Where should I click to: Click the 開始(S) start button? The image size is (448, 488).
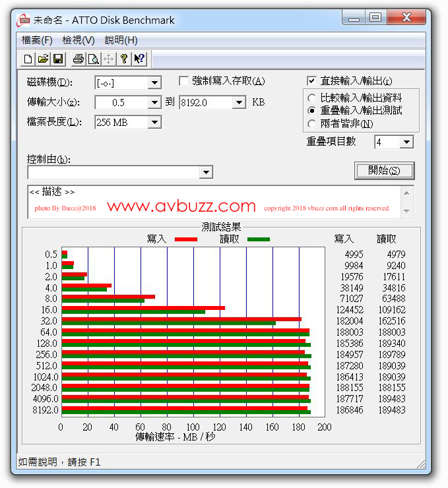pos(384,171)
